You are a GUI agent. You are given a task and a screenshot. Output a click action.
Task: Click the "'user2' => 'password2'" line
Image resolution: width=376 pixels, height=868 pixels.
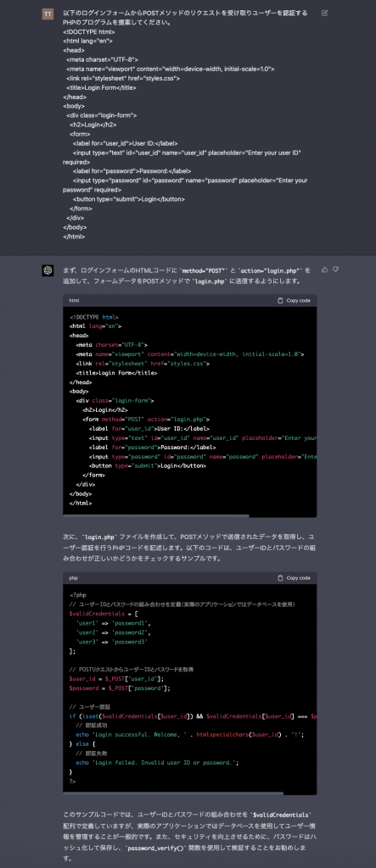pyautogui.click(x=113, y=632)
